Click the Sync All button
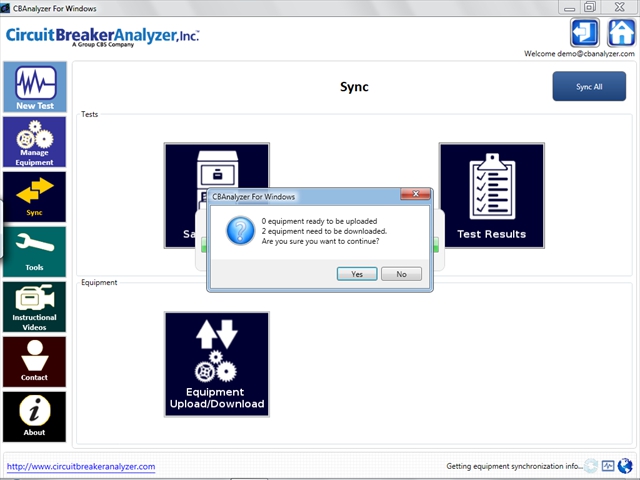The width and height of the screenshot is (640, 480). [x=589, y=86]
